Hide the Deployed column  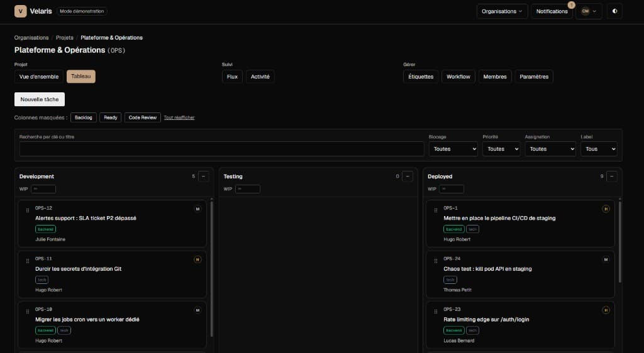tap(611, 176)
